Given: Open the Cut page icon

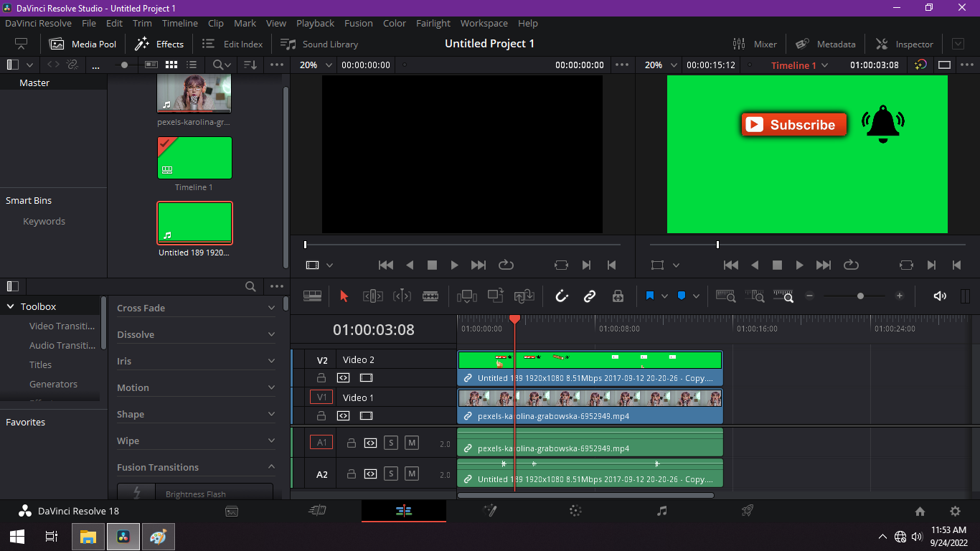Looking at the screenshot, I should point(318,511).
